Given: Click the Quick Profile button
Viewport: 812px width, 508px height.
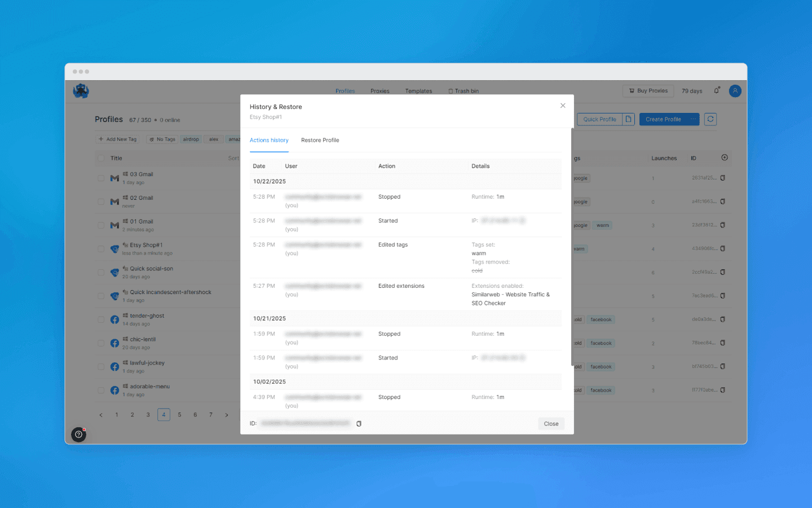Looking at the screenshot, I should click(599, 119).
